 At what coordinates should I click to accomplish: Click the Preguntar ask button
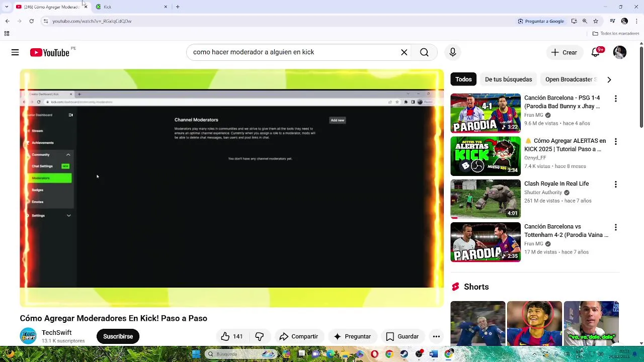352,336
